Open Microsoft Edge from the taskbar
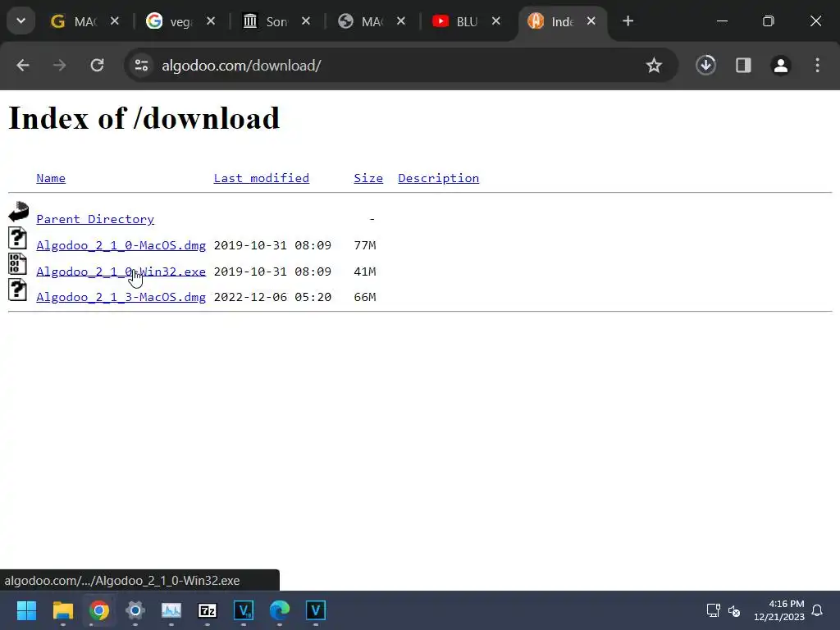This screenshot has width=840, height=630. pos(280,610)
